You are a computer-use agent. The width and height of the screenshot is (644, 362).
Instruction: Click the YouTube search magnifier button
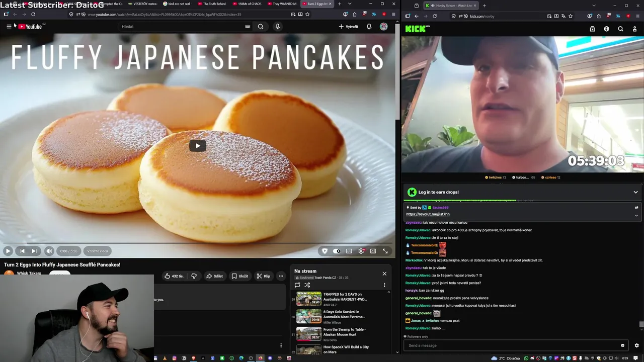click(261, 26)
